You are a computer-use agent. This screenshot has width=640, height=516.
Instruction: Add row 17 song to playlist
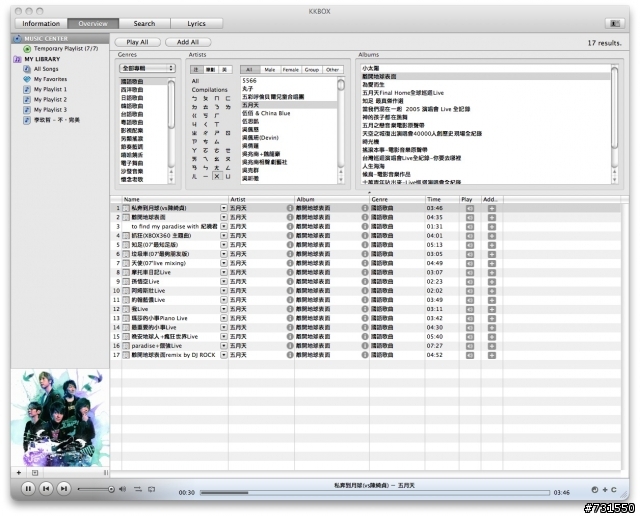click(492, 355)
